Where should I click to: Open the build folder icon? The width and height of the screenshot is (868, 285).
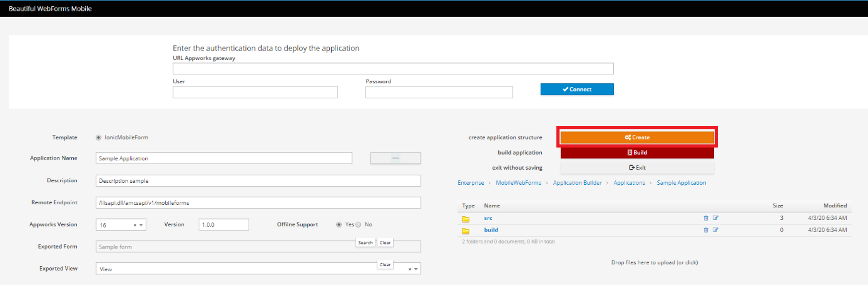point(466,231)
